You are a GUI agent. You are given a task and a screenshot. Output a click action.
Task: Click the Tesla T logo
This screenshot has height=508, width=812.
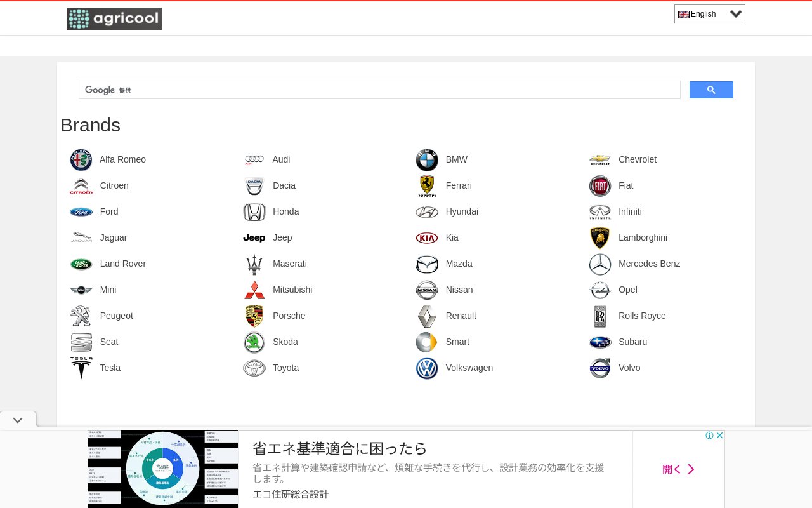[x=81, y=368]
